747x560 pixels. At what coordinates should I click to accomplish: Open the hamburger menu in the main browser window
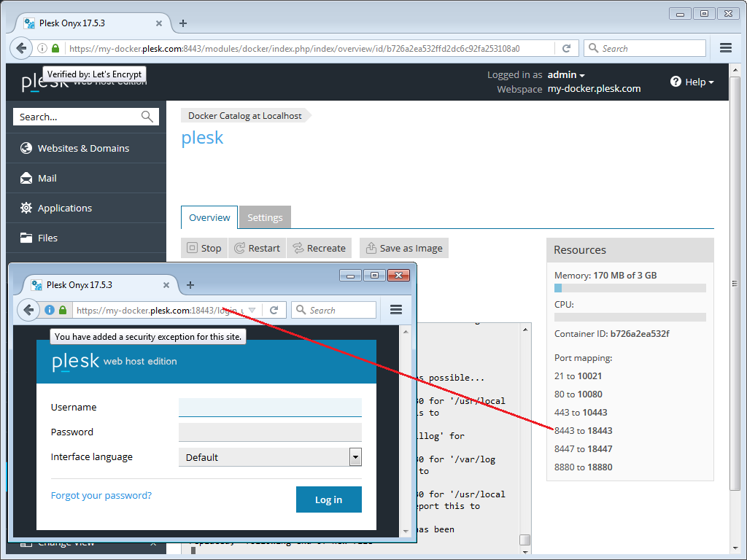point(726,47)
